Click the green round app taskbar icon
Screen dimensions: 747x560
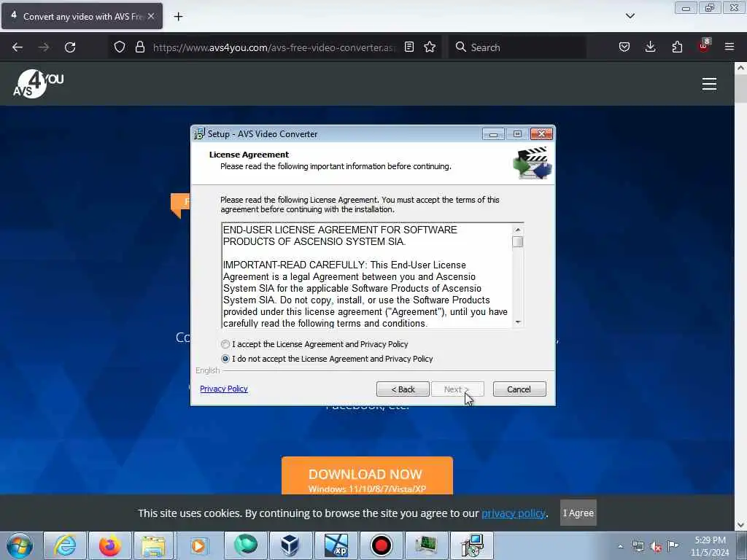[246, 545]
